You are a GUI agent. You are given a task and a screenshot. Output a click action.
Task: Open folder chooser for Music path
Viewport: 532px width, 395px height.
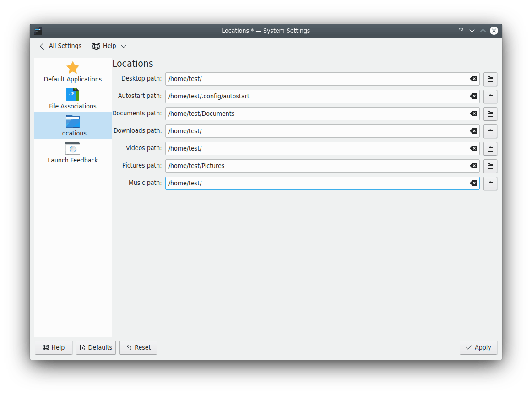pos(490,183)
